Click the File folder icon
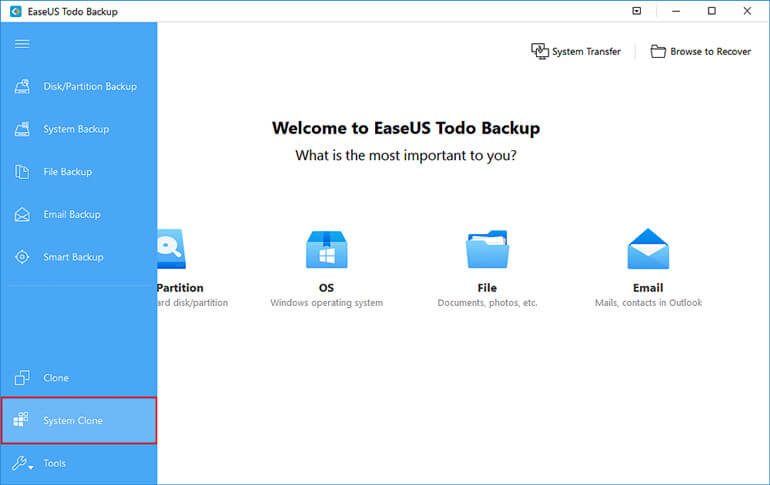 pyautogui.click(x=487, y=249)
